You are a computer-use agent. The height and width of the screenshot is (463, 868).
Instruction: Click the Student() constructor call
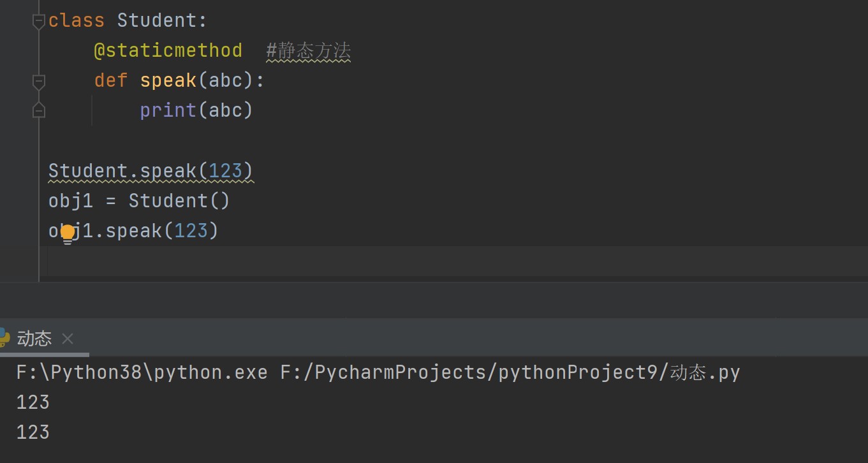pos(179,201)
